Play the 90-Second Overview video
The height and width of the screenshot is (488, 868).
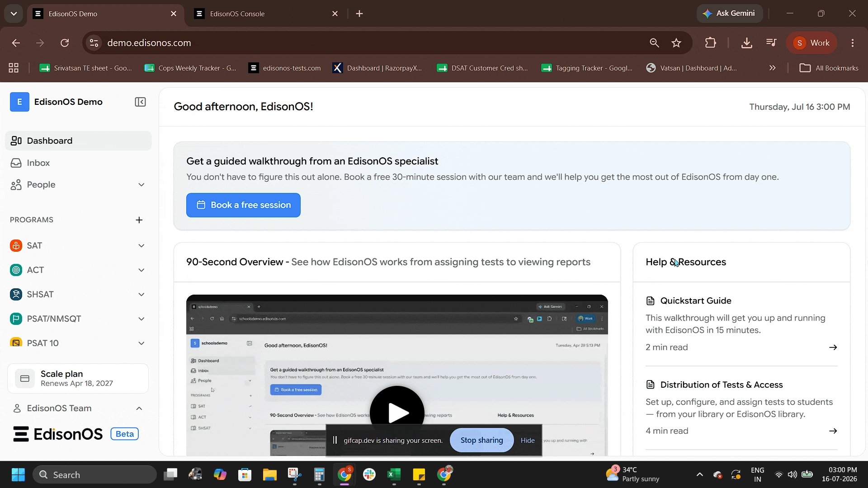(x=397, y=413)
